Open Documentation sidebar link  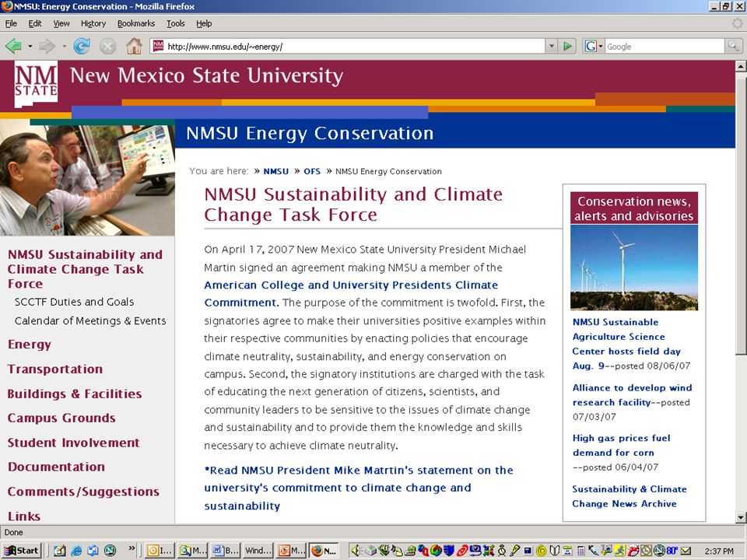coord(56,467)
